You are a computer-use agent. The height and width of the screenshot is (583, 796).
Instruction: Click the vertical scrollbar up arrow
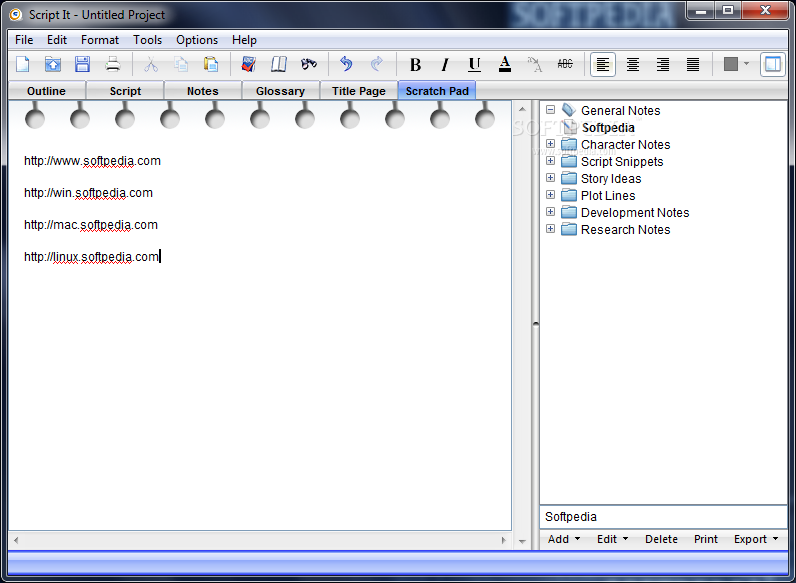[522, 109]
